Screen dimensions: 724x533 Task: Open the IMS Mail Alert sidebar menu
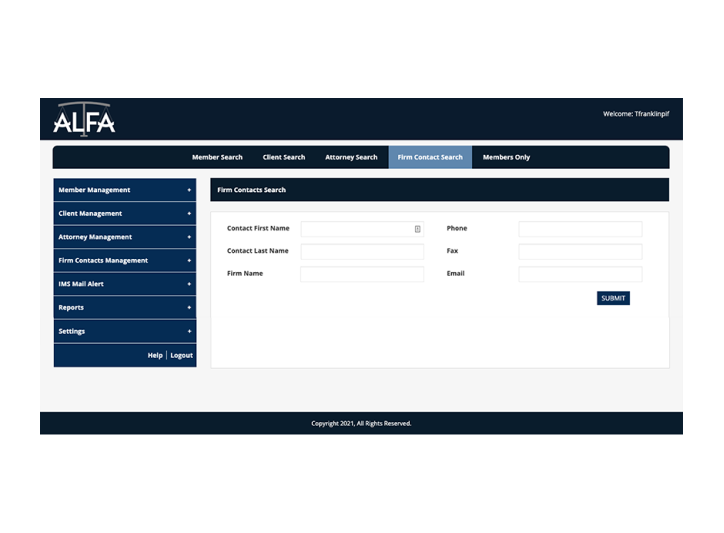pos(125,284)
